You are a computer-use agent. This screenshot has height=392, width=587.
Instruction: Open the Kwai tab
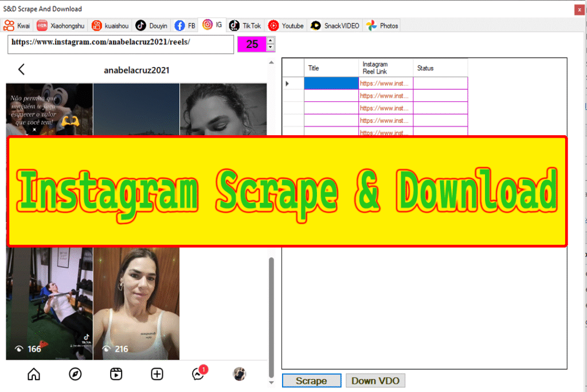(x=17, y=25)
